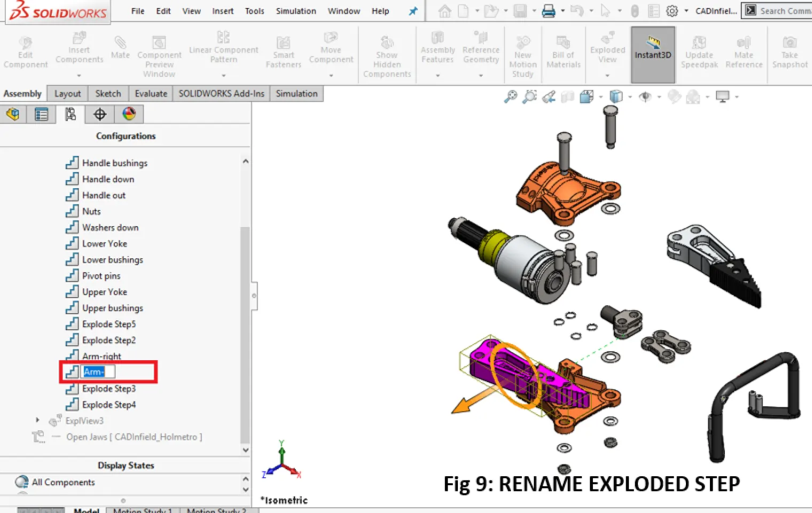
Task: Select the Handle bushings explode step
Action: click(x=114, y=163)
